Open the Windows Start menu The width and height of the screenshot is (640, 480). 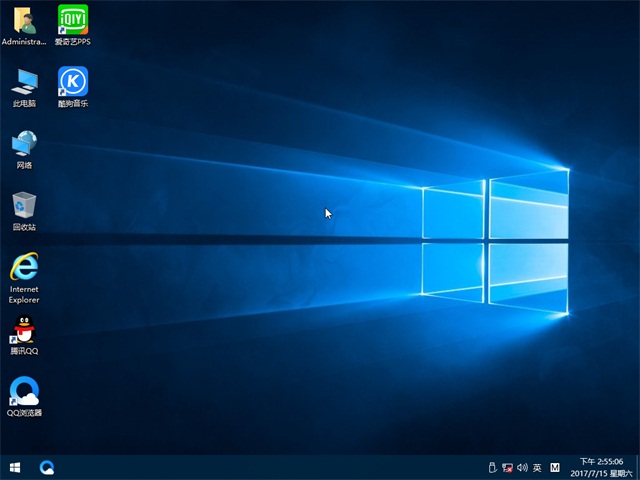[15, 467]
